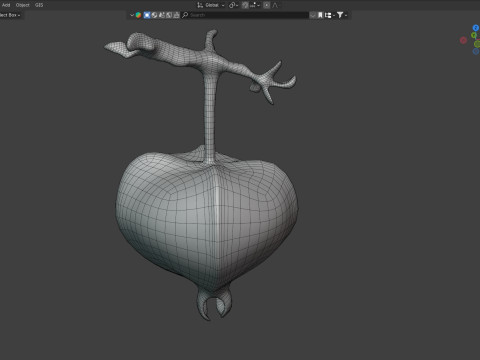Click the red axis circle on gizmo
480x360 pixels.
click(x=463, y=40)
